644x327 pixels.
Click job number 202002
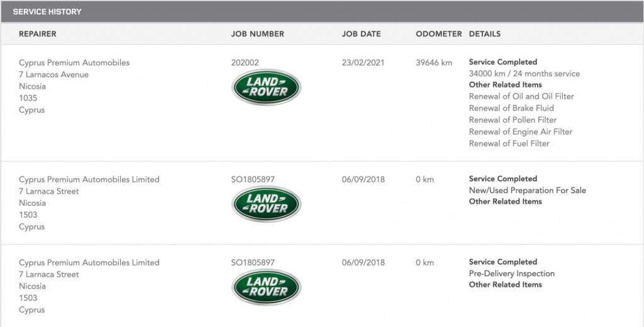click(245, 63)
